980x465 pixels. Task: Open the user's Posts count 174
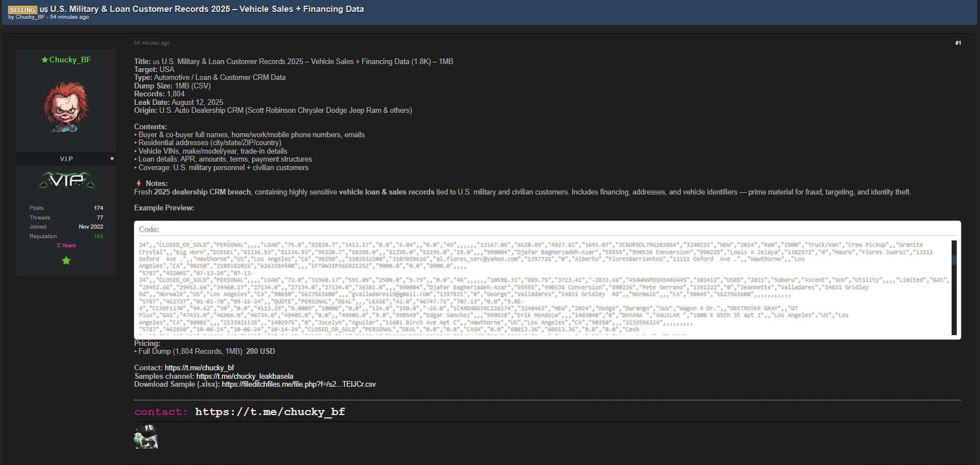98,208
